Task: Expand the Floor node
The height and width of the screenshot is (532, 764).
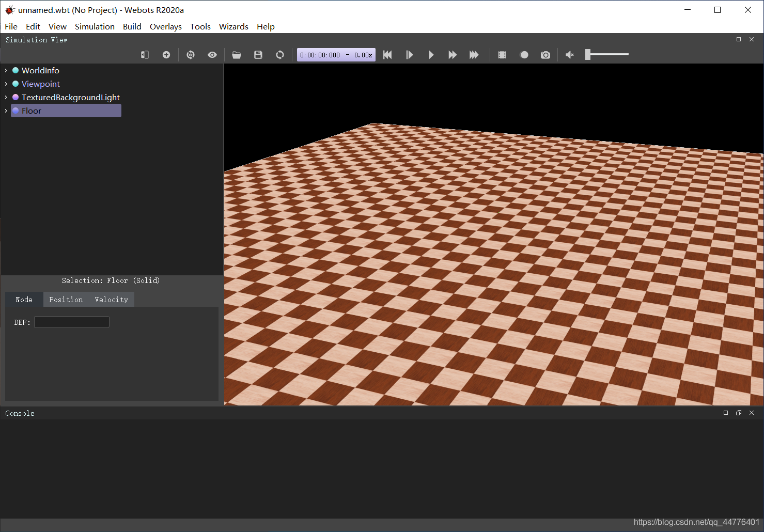Action: (x=6, y=111)
